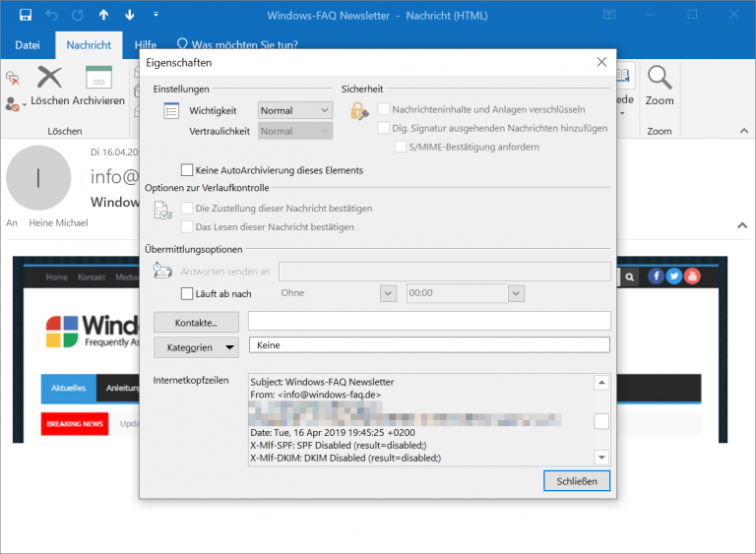Click the next item down arrow
756x554 pixels.
(x=130, y=16)
